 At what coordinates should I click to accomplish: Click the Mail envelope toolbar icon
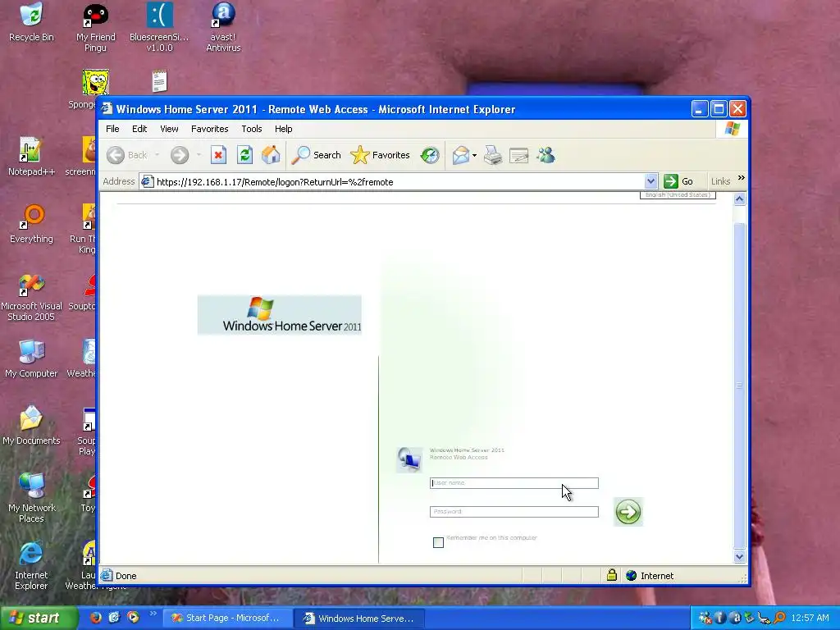click(x=460, y=155)
